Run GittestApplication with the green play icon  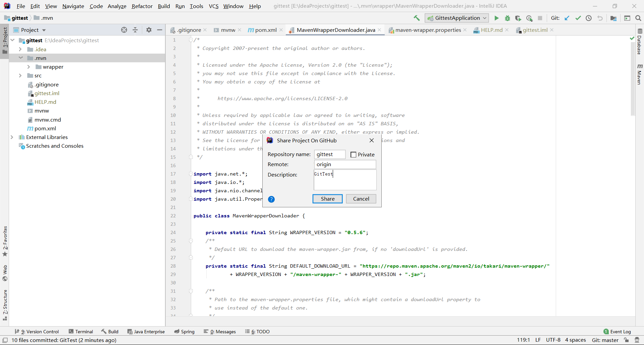coord(496,18)
